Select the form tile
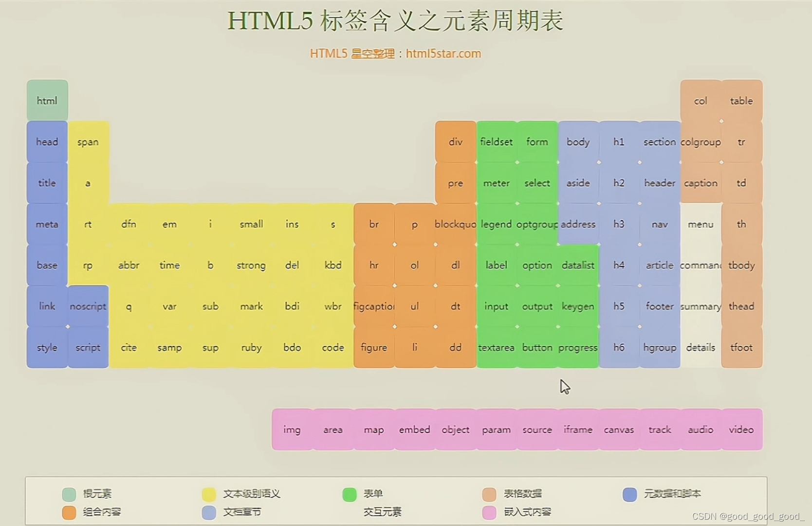 point(537,142)
